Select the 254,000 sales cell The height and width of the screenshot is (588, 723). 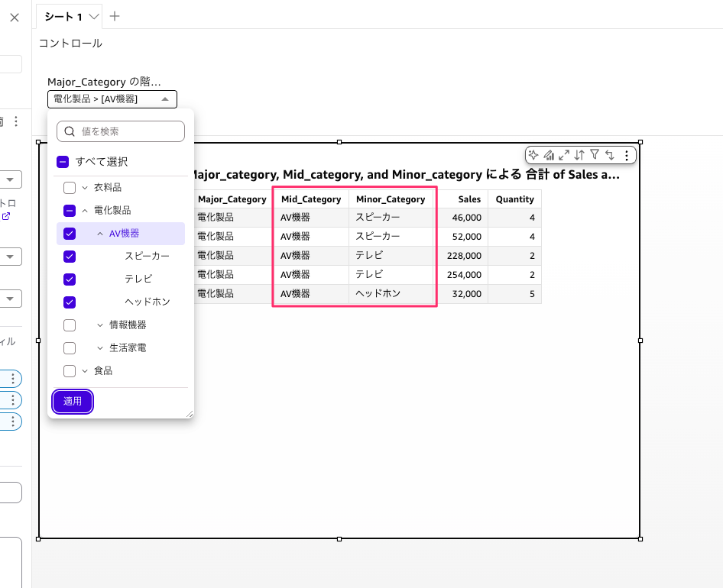[x=464, y=275]
